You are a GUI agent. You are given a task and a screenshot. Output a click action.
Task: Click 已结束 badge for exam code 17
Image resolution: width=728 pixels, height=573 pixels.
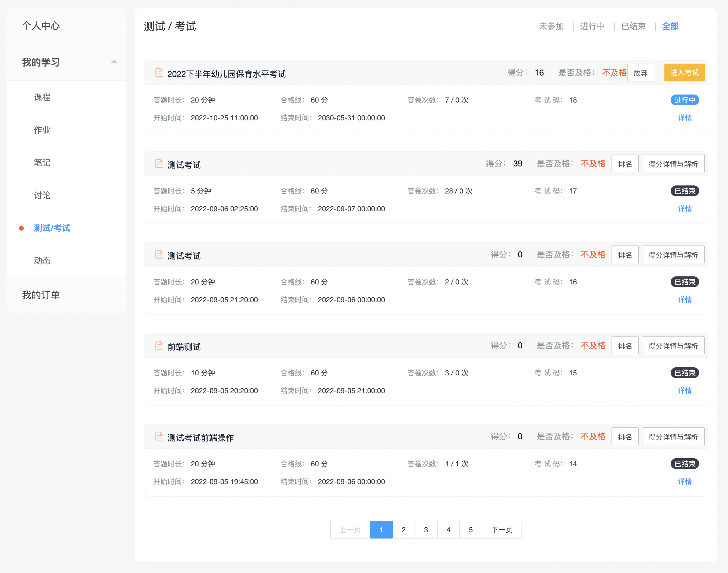[684, 191]
